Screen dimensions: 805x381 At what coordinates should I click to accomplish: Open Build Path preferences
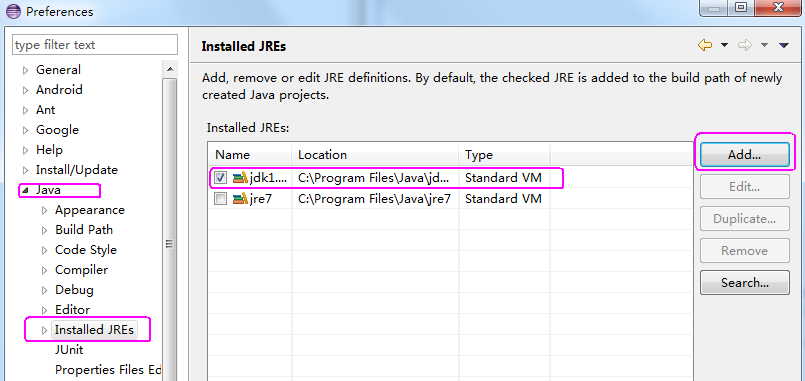(84, 230)
